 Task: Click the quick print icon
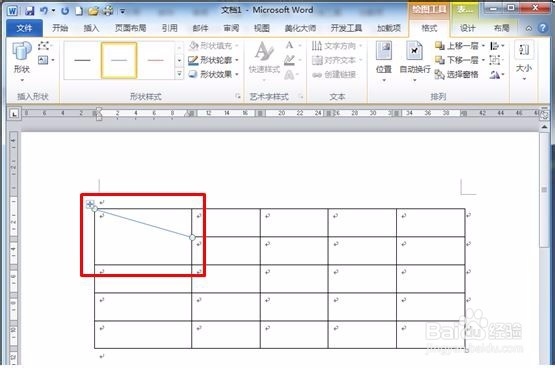(x=108, y=11)
